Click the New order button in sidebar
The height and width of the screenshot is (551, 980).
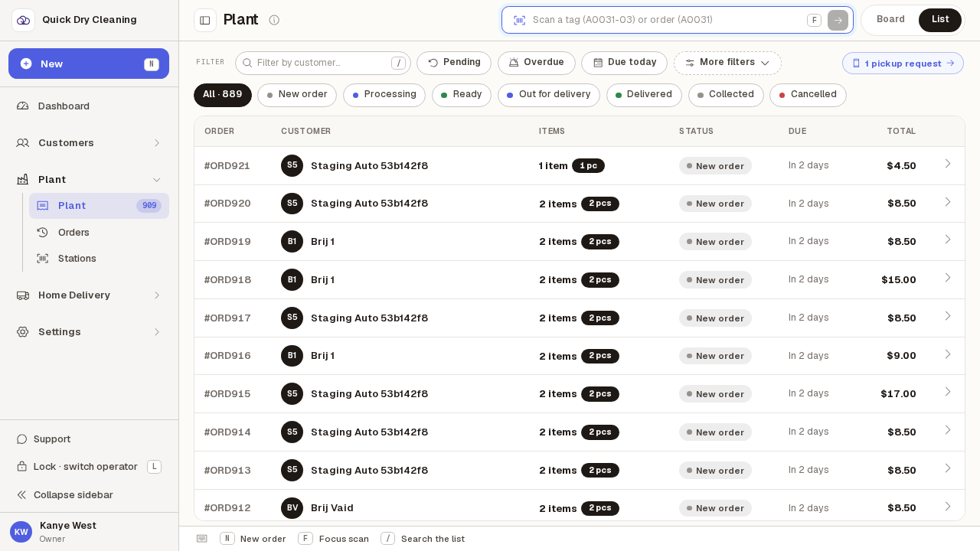pyautogui.click(x=89, y=64)
